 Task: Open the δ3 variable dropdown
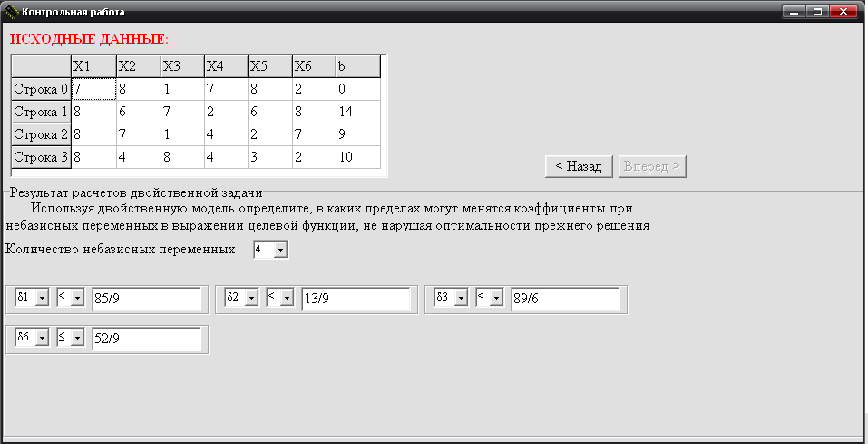tap(461, 298)
